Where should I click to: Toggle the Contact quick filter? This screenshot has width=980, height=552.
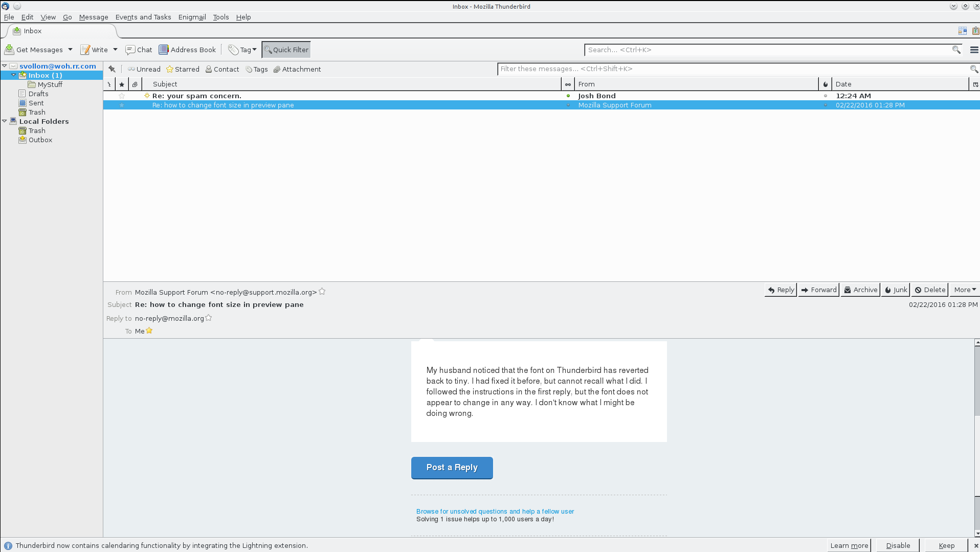pyautogui.click(x=222, y=69)
